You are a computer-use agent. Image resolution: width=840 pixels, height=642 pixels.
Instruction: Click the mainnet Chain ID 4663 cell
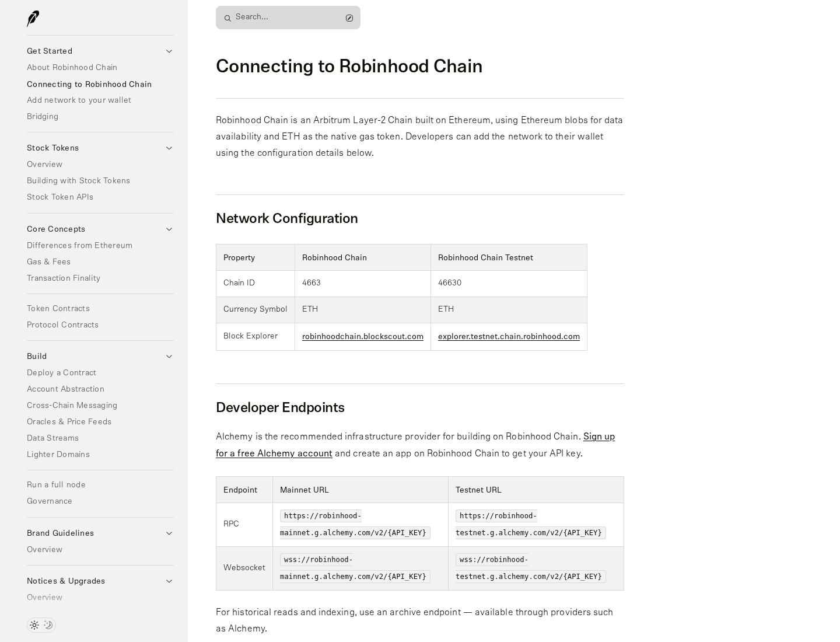pyautogui.click(x=362, y=283)
